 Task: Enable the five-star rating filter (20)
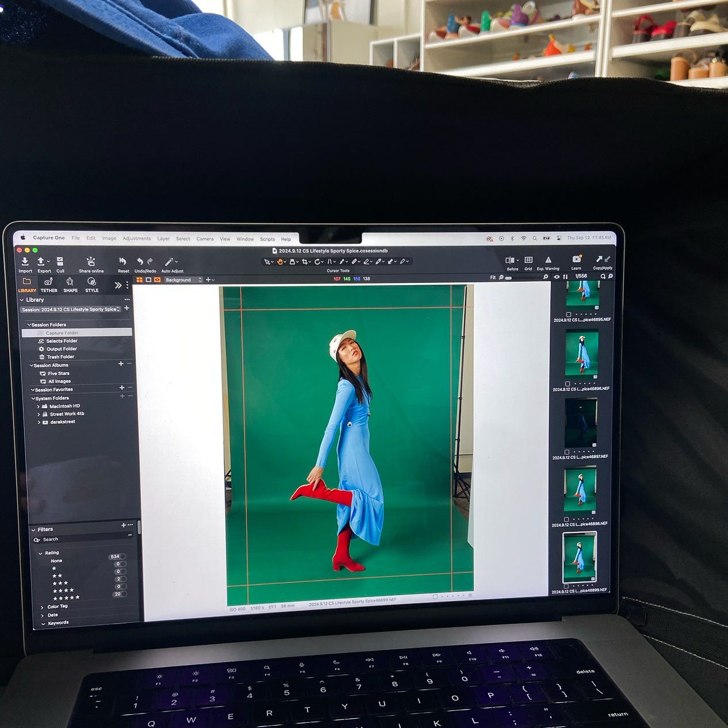[x=120, y=594]
